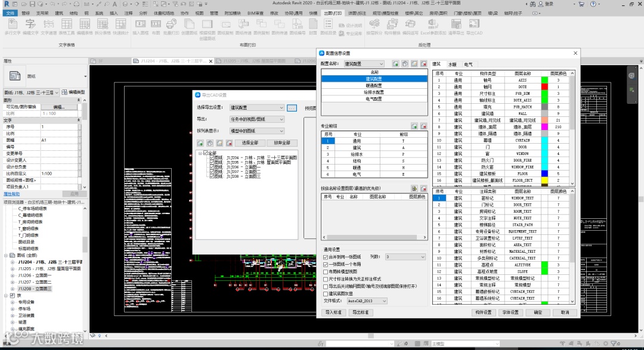
Task: Click the Excel参数添加 ribbon icon
Action: coord(433,24)
